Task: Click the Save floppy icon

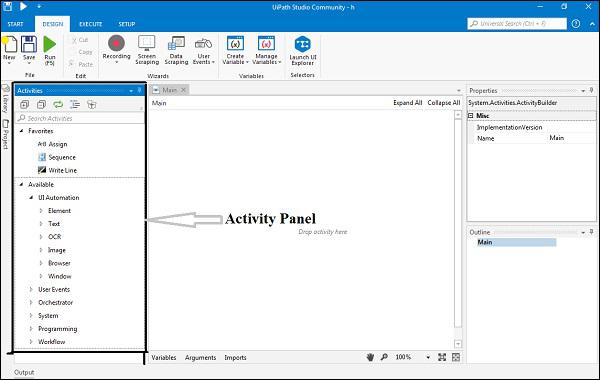Action: (x=29, y=44)
